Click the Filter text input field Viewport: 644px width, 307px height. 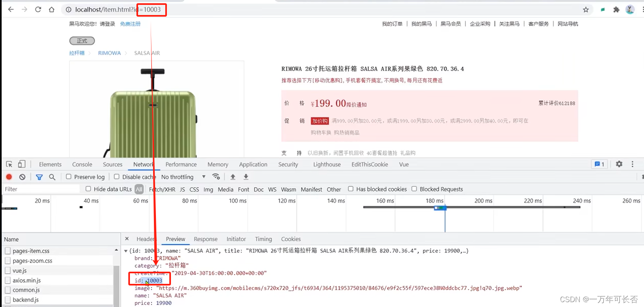tap(41, 189)
